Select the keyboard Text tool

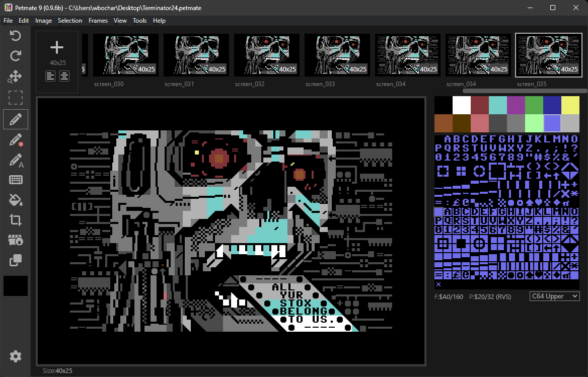coord(16,180)
